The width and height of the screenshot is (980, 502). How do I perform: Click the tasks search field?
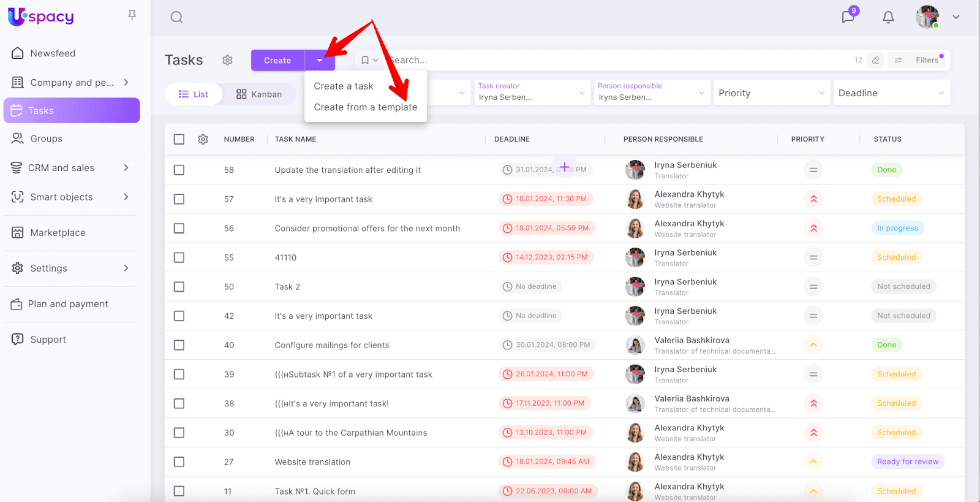[x=612, y=60]
